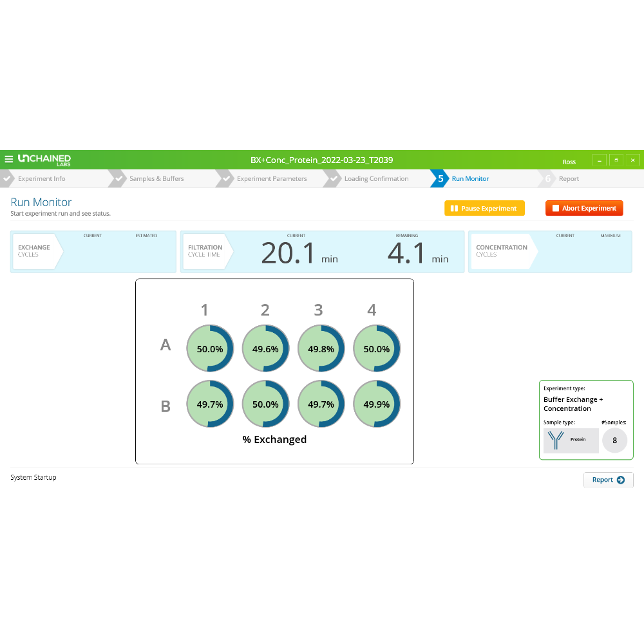The height and width of the screenshot is (644, 644).
Task: Click the Concentration Cycles panel
Action: (549, 252)
